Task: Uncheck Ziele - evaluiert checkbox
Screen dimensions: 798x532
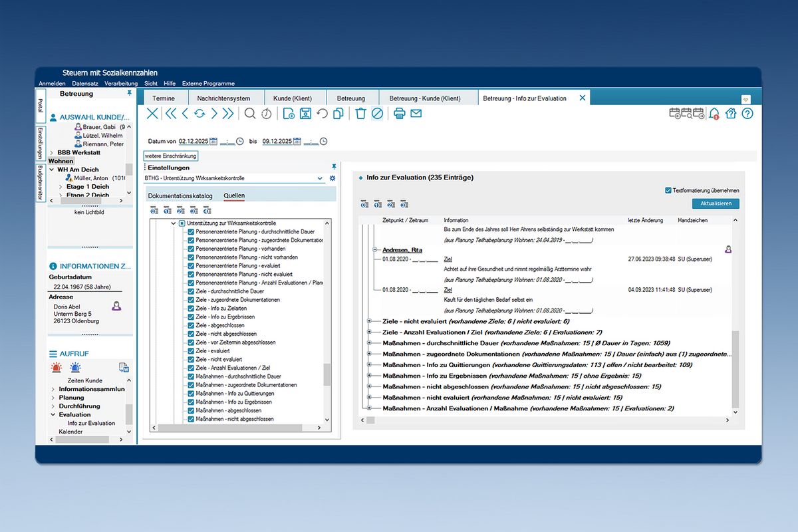Action: coord(192,351)
